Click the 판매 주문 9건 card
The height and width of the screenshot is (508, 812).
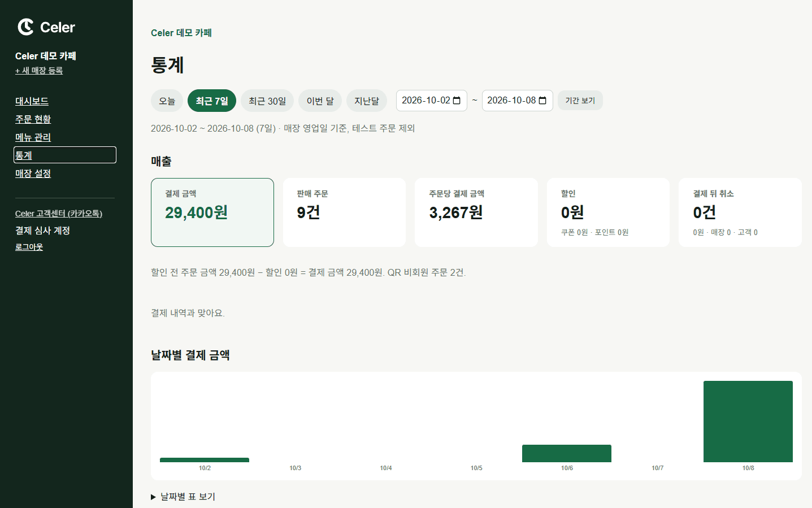(344, 212)
